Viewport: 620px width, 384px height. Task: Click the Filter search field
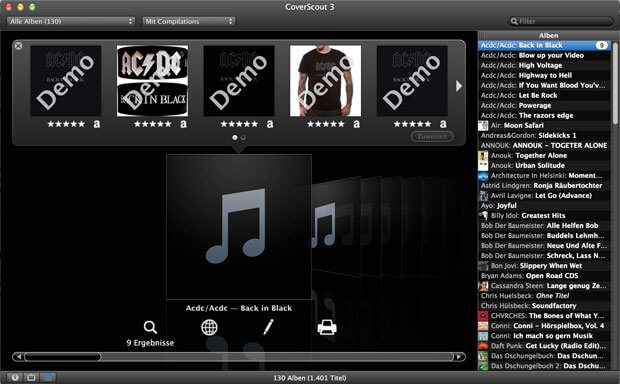(x=560, y=21)
